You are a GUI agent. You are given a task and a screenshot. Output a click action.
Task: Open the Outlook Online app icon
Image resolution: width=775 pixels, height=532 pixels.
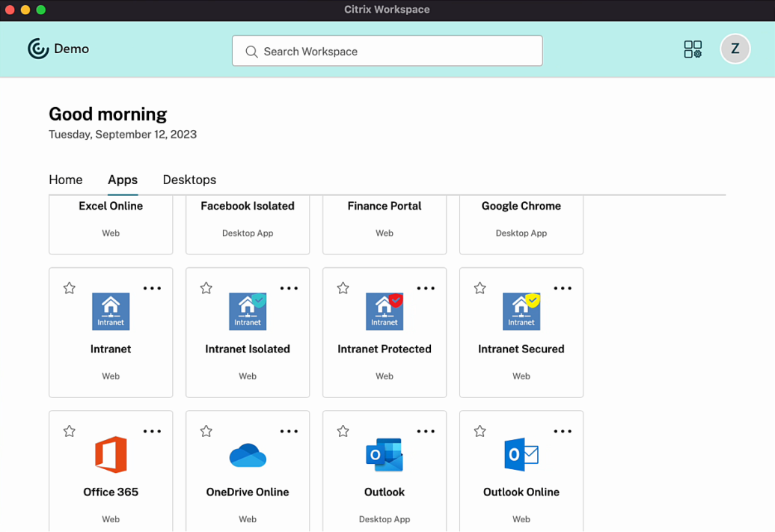pyautogui.click(x=521, y=455)
